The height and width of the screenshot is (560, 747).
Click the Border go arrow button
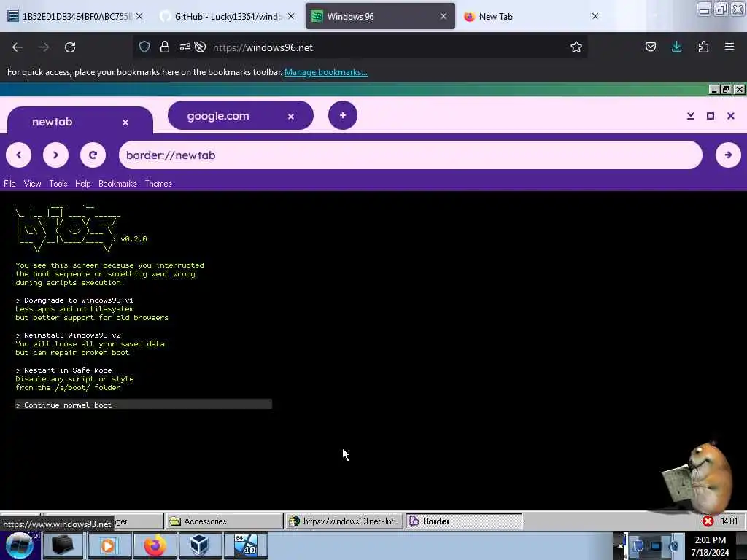728,155
